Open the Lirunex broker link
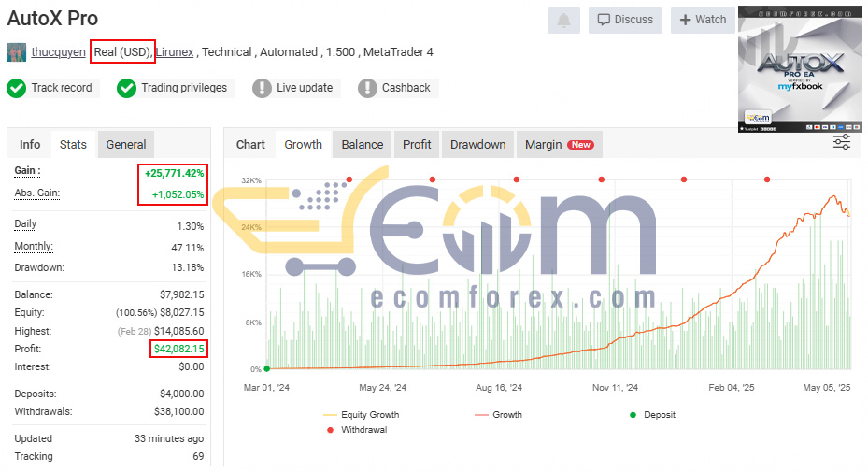 tap(175, 52)
